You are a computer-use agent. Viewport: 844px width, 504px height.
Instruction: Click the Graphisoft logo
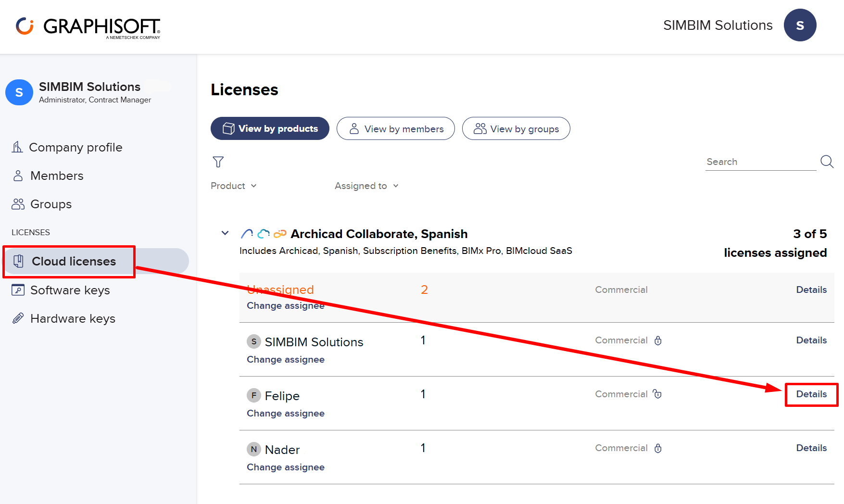(88, 27)
